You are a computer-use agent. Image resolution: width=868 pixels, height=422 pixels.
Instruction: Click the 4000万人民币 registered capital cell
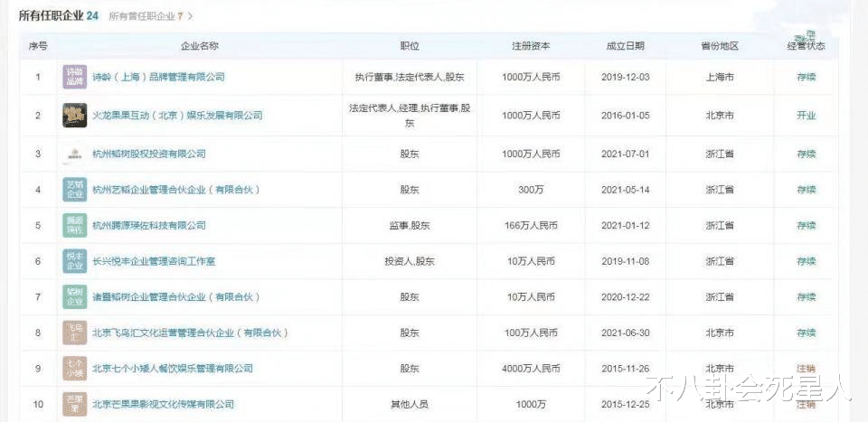coord(531,369)
